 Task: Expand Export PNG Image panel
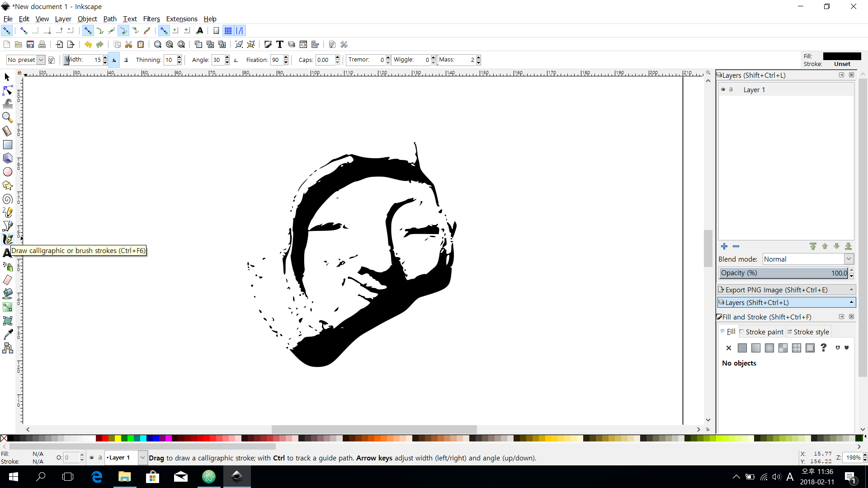coord(787,290)
